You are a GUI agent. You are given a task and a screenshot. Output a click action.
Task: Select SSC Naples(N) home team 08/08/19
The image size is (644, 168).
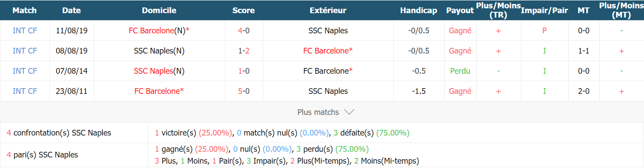159,51
